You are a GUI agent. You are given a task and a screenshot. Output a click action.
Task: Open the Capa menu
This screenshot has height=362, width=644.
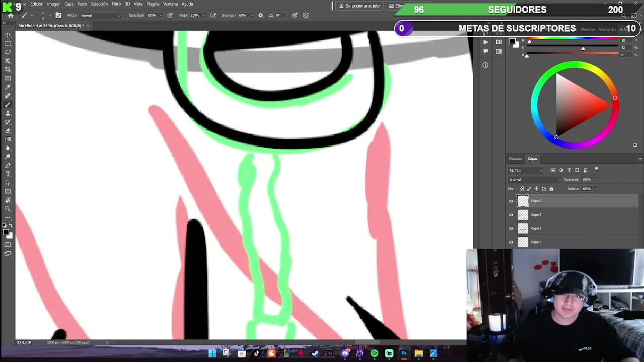tap(69, 4)
